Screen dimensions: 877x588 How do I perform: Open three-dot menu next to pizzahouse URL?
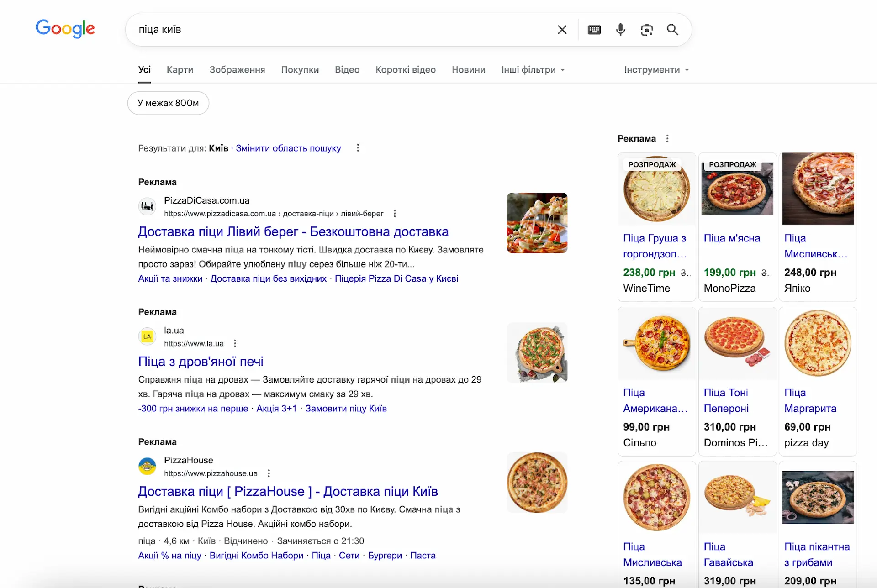(269, 473)
